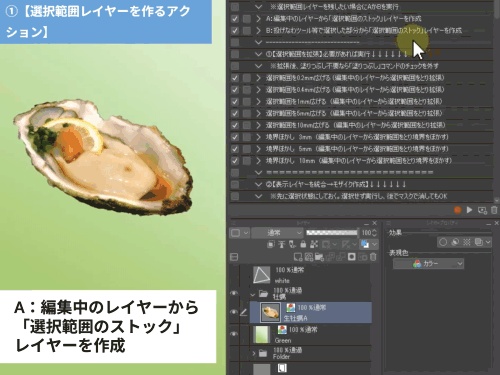This screenshot has height=375, width=500.
Task: Hide the 牡蠣 folder
Action: 234,293
